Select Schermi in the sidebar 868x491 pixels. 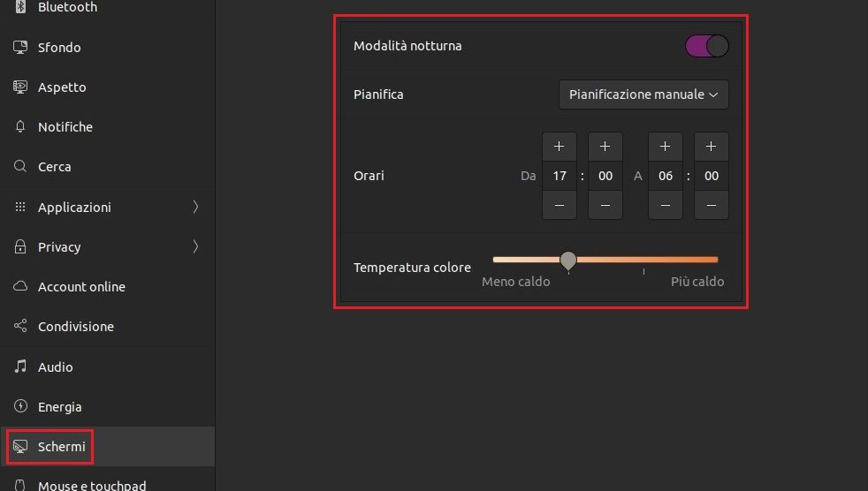pyautogui.click(x=61, y=447)
